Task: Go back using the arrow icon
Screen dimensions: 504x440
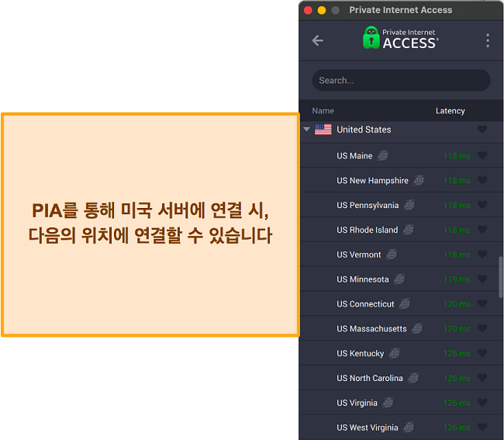Action: click(318, 40)
